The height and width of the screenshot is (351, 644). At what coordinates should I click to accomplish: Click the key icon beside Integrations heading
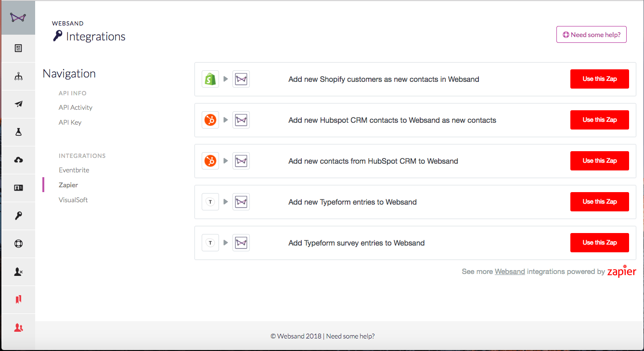(x=58, y=36)
